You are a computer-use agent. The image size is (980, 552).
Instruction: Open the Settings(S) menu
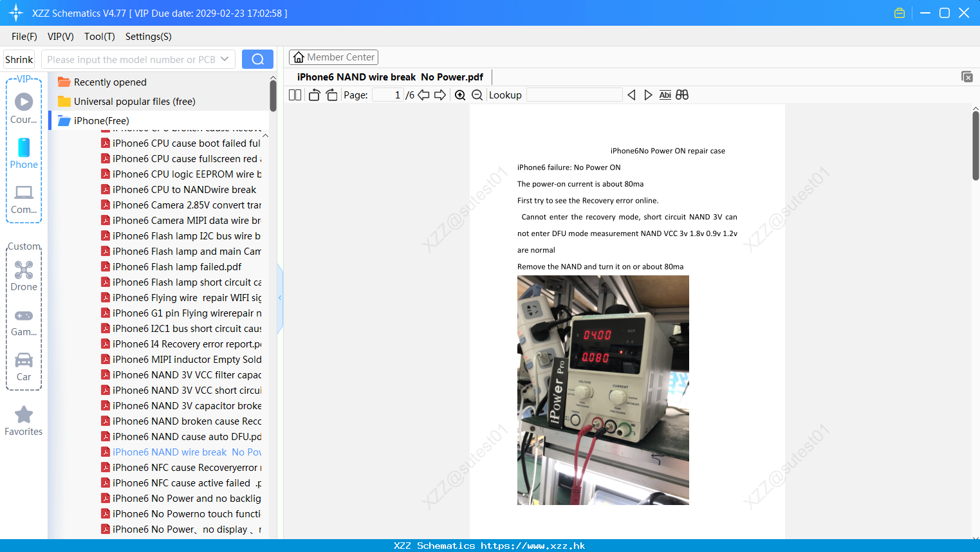tap(149, 36)
